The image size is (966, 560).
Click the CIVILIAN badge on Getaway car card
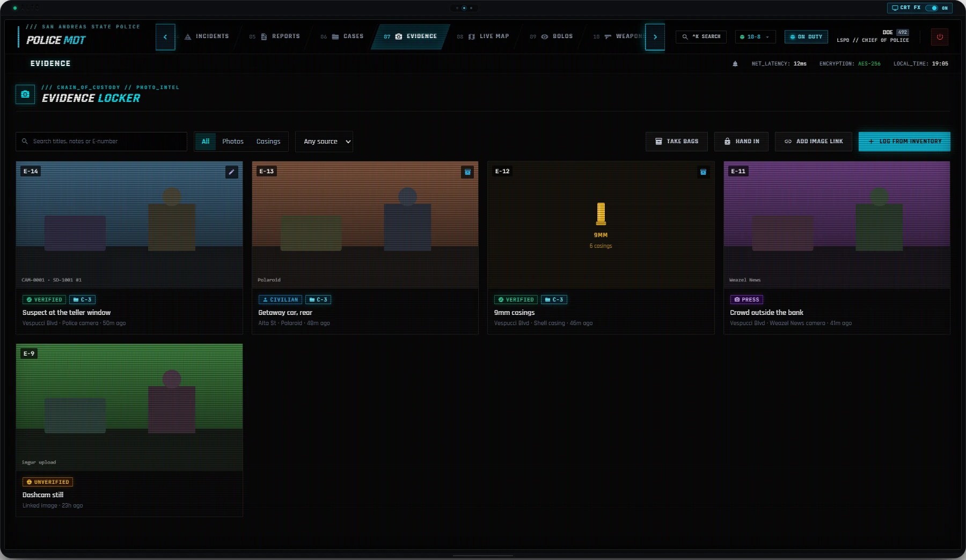[x=280, y=300]
